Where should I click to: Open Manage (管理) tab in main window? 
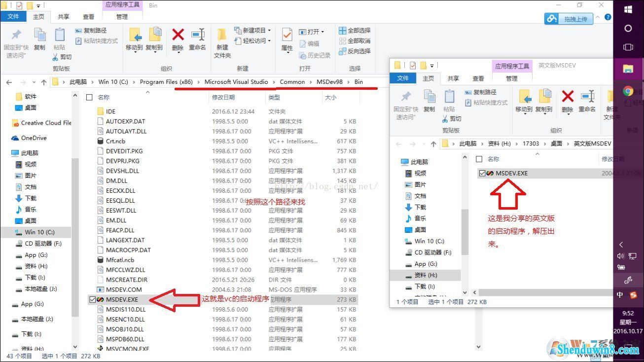pyautogui.click(x=122, y=16)
